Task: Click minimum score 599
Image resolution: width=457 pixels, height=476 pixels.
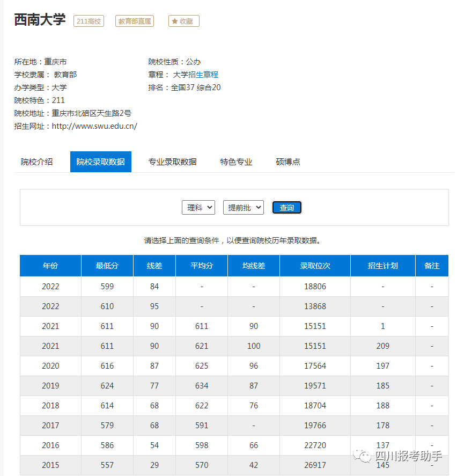Action: click(107, 286)
